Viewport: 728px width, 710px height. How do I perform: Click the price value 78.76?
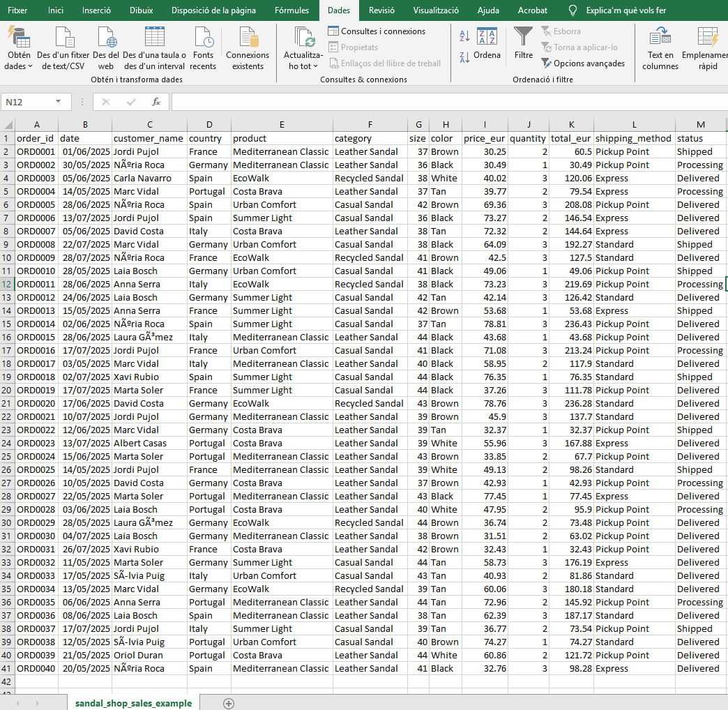(485, 404)
